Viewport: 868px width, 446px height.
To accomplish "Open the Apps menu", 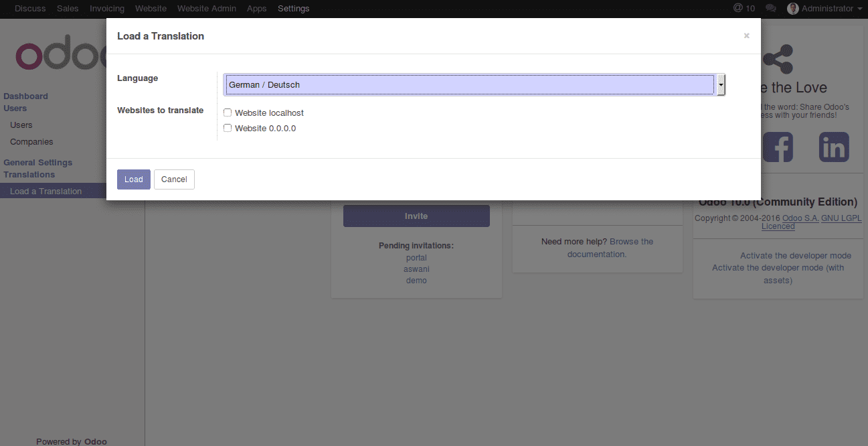I will click(257, 9).
